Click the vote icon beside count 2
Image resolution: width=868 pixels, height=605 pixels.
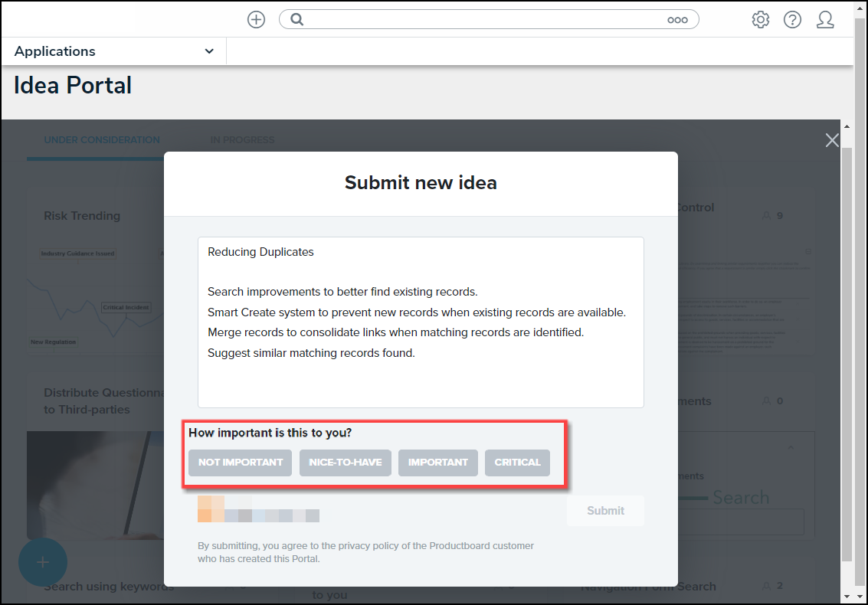[x=767, y=586]
